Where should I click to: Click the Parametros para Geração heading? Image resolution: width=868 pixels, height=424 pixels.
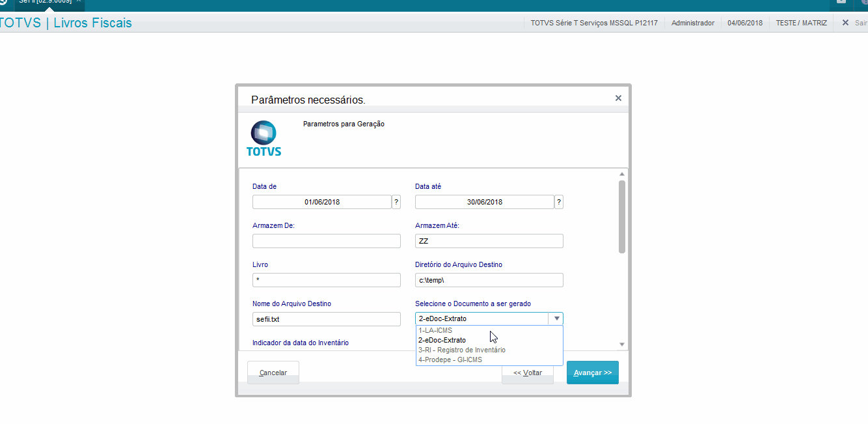click(x=344, y=124)
